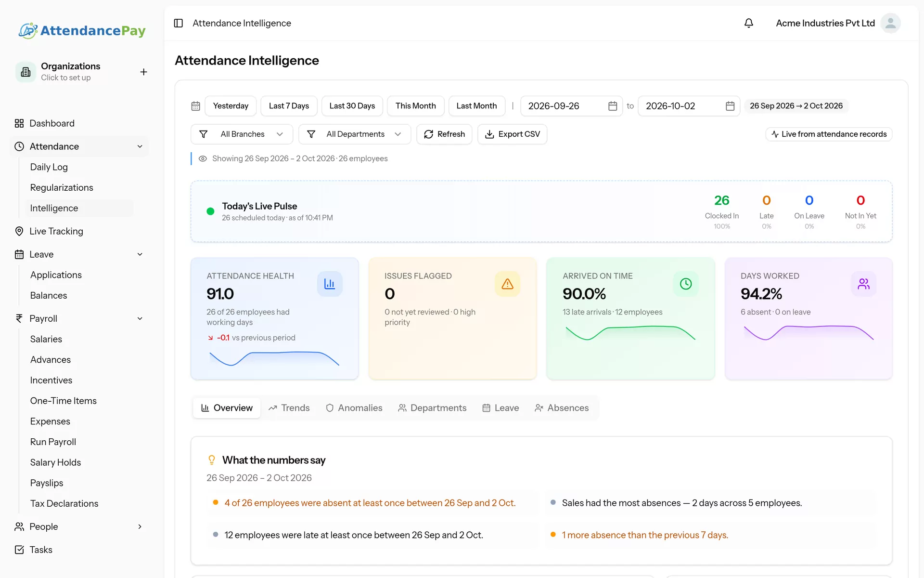Select Yesterday date preset
This screenshot has width=924, height=578.
pyautogui.click(x=231, y=106)
